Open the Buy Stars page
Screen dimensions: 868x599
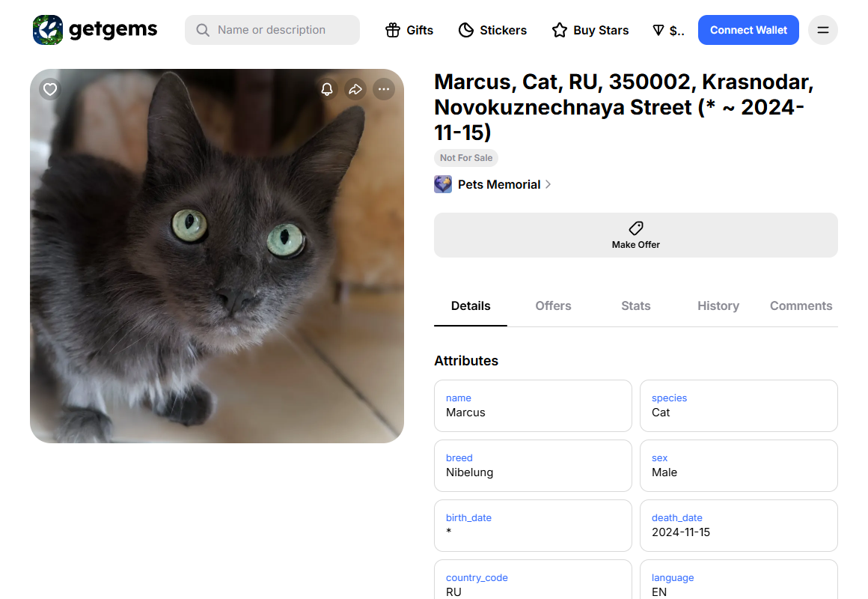click(x=590, y=30)
